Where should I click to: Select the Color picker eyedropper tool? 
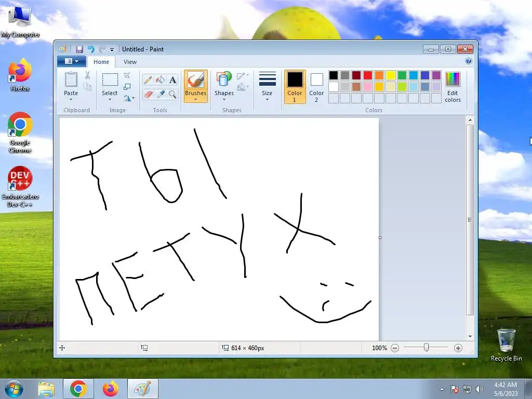tap(160, 94)
